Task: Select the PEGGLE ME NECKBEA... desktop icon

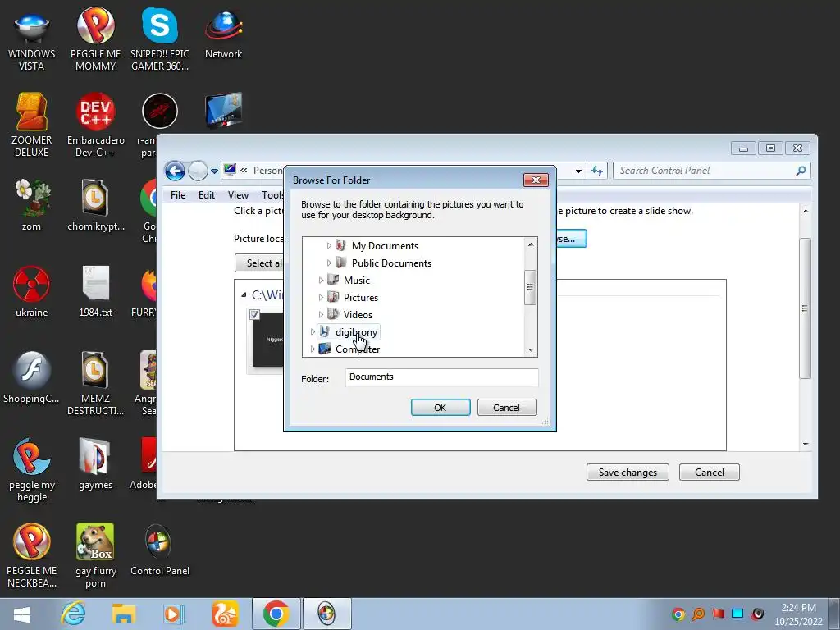Action: (x=32, y=556)
